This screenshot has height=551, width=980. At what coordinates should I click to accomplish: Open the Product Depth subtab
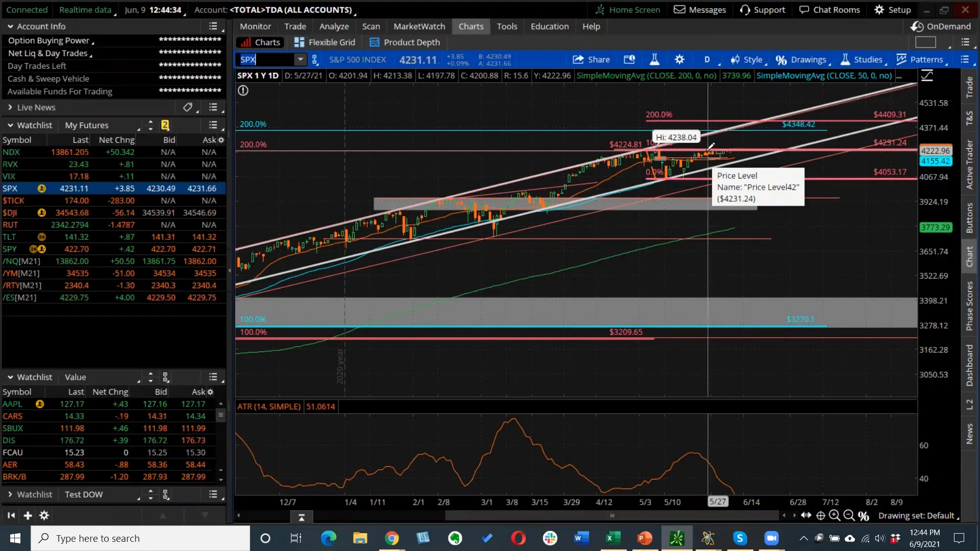coord(404,42)
